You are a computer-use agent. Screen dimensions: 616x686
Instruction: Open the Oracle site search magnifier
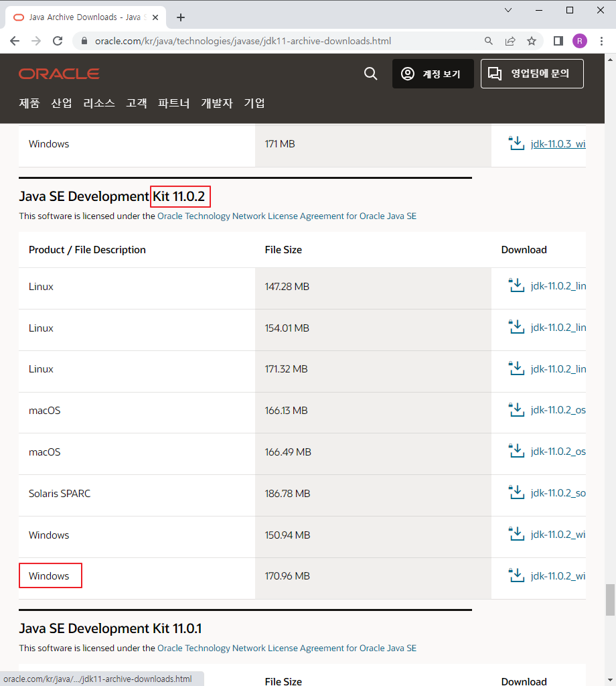coord(371,74)
